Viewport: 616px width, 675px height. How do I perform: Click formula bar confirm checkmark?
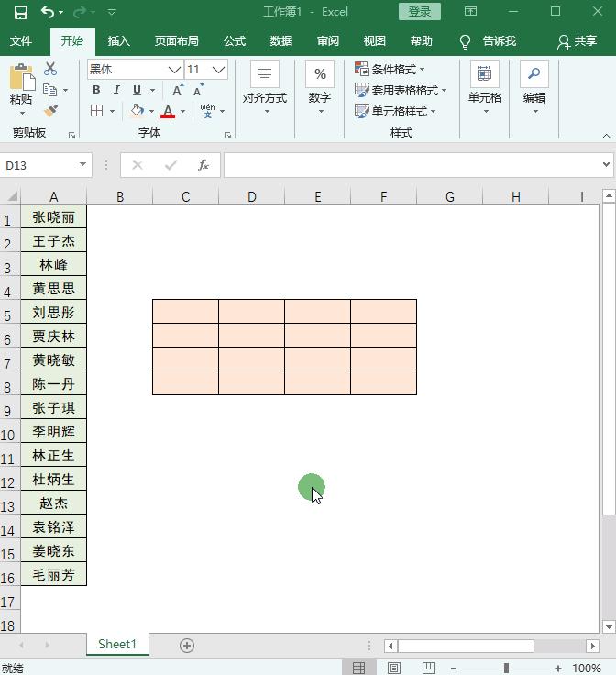click(170, 165)
